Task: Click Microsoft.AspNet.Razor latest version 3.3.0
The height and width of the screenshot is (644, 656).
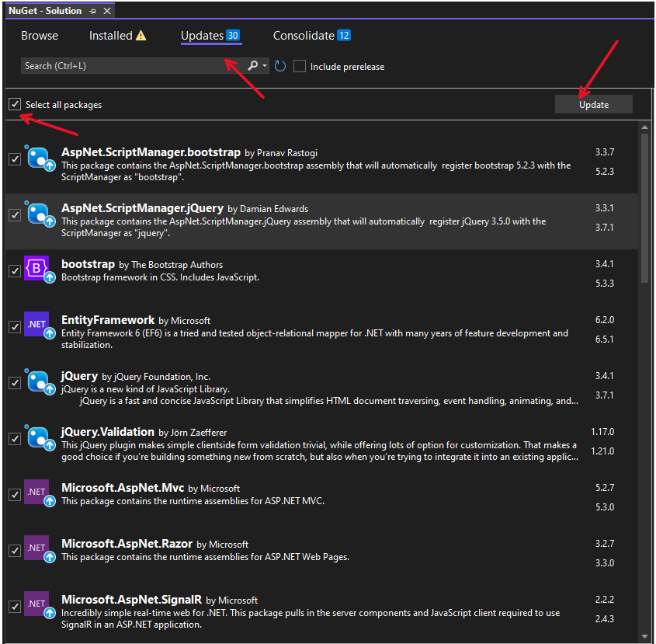Action: [605, 562]
